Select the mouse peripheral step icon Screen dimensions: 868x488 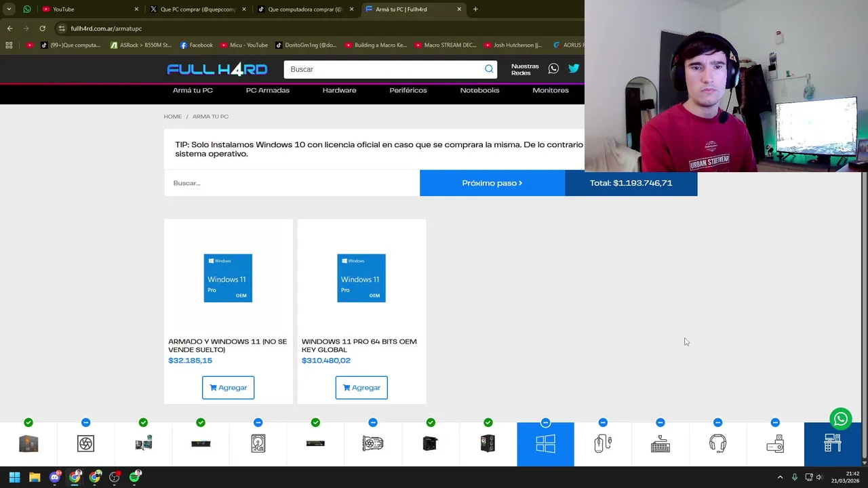coord(603,444)
